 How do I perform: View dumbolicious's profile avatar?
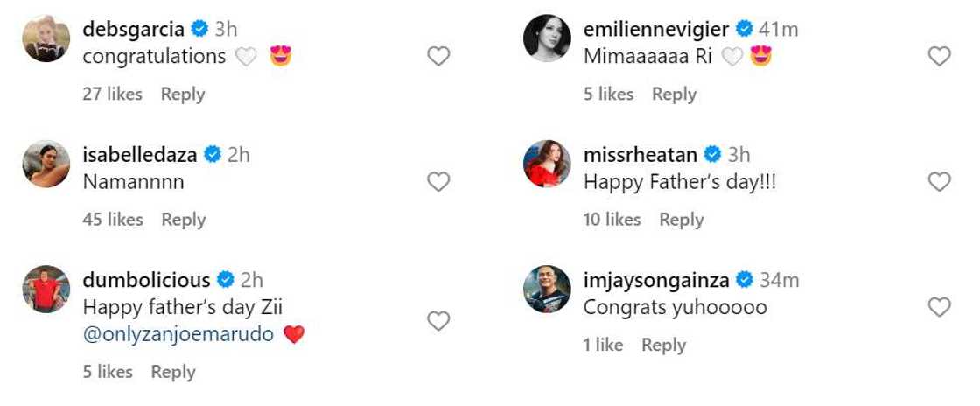[x=46, y=289]
